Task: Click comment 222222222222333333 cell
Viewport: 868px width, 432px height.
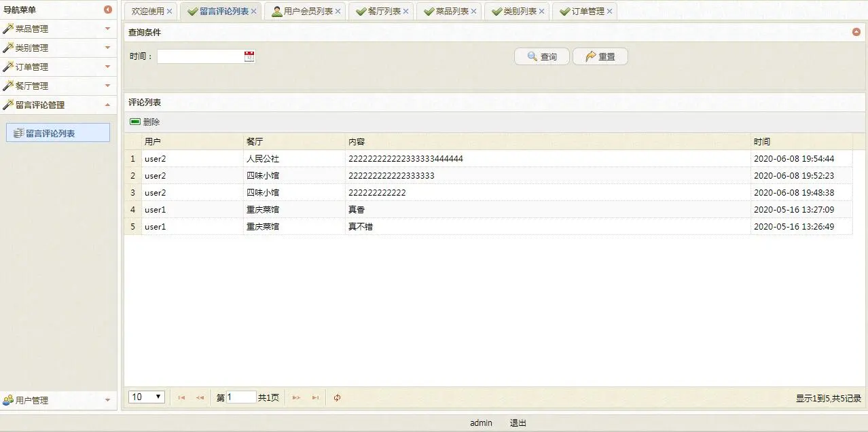Action: [x=548, y=175]
